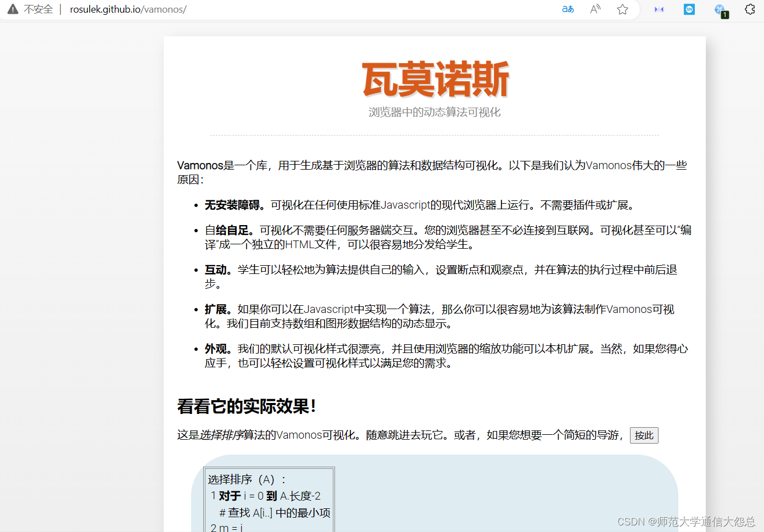Click the rosulek.github.io/vamonos address bar
Viewport: 764px width, 532px height.
[x=128, y=9]
